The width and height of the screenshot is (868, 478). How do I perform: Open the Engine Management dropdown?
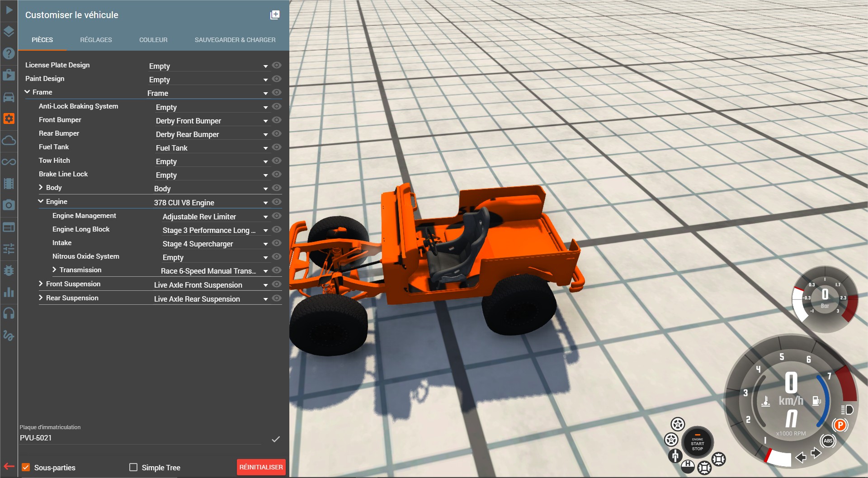click(x=215, y=217)
